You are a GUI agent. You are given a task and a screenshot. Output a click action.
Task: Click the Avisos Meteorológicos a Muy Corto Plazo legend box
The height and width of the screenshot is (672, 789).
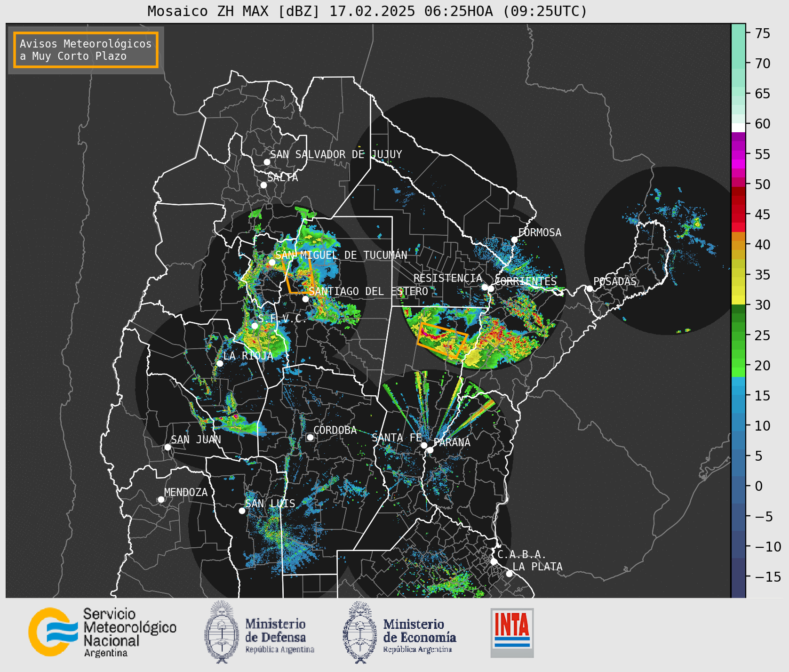[x=86, y=50]
